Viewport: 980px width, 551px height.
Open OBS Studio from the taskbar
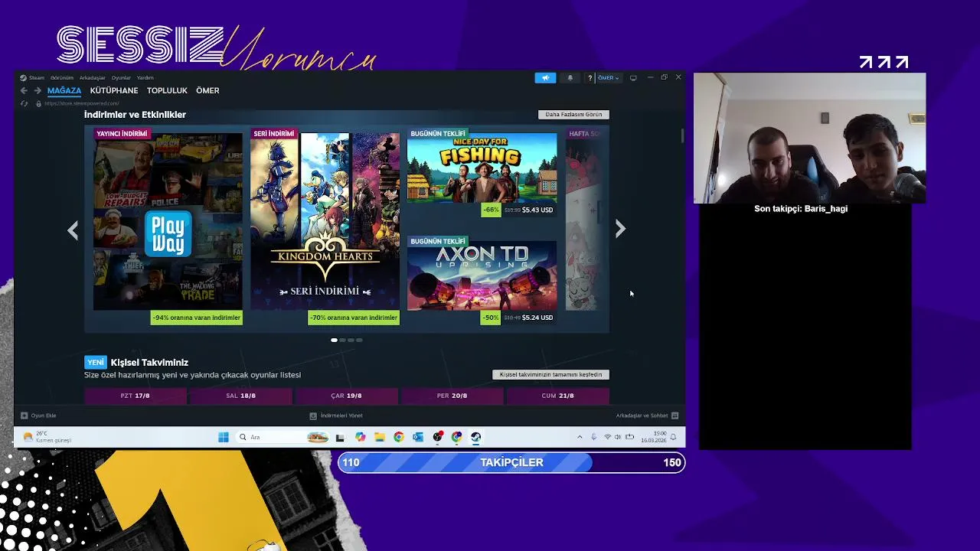click(437, 437)
